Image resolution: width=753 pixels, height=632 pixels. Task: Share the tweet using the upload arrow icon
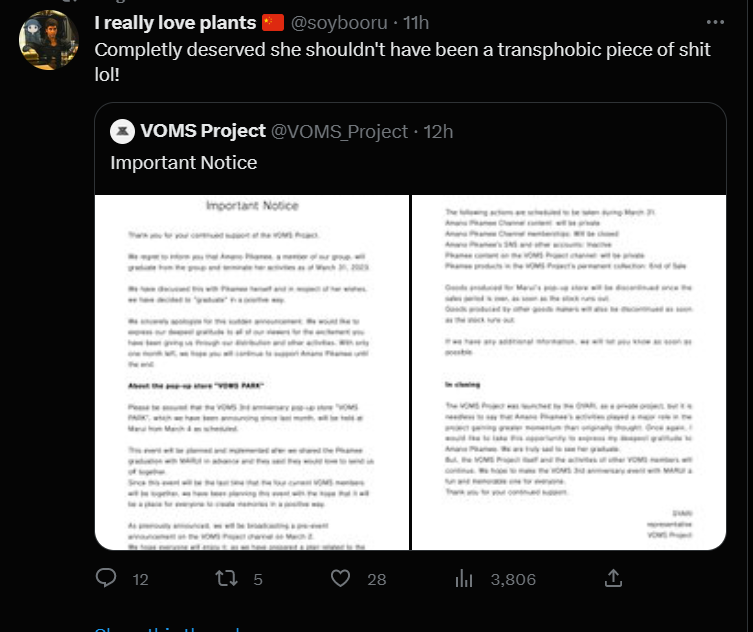point(613,578)
